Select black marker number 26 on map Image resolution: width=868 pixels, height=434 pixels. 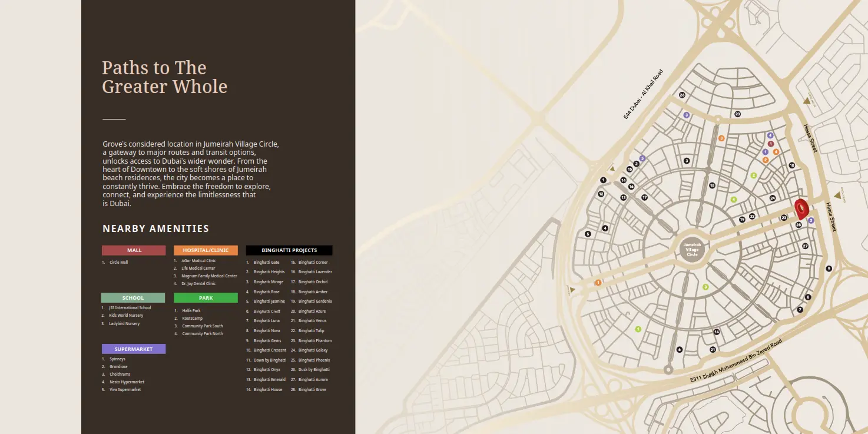pyautogui.click(x=682, y=95)
